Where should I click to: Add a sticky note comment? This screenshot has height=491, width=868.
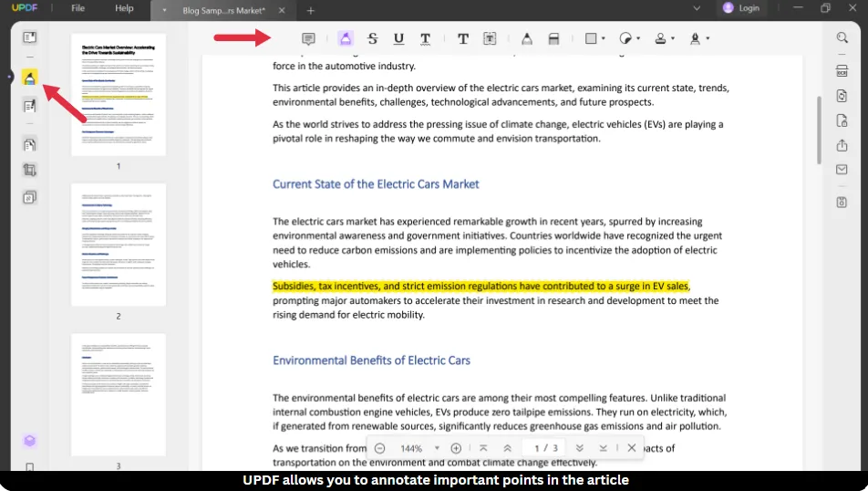(x=308, y=38)
